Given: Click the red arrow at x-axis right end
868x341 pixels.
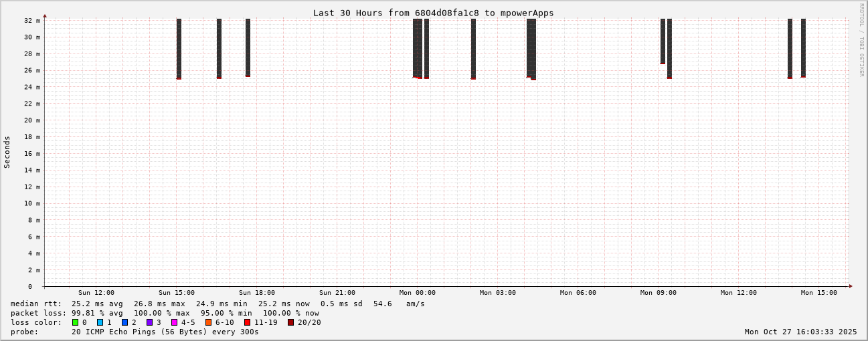Looking at the screenshot, I should 851,286.
